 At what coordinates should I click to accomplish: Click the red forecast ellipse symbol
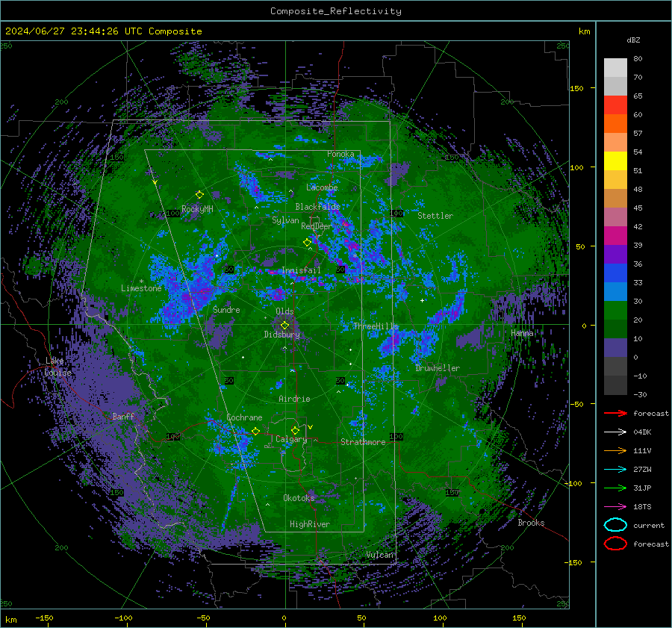point(615,544)
